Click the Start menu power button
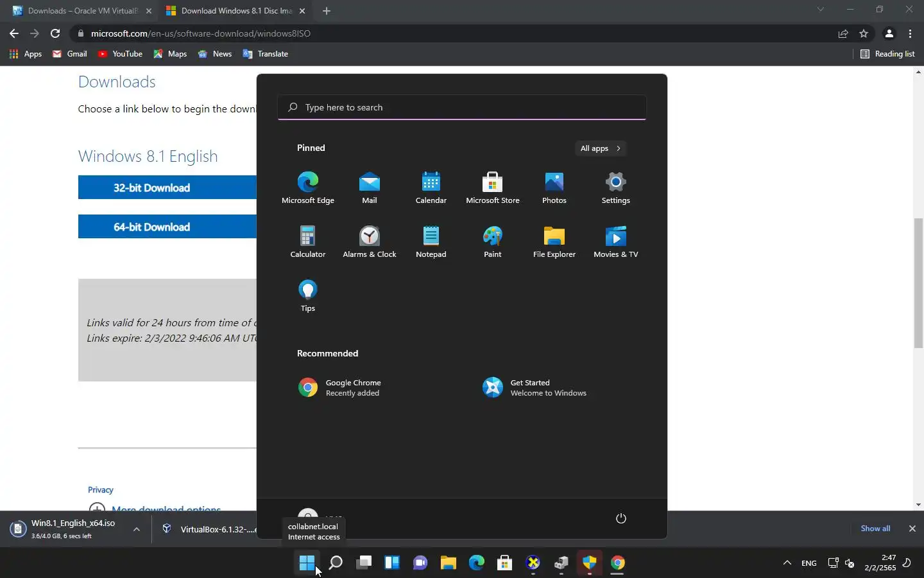Image resolution: width=924 pixels, height=578 pixels. (x=620, y=518)
